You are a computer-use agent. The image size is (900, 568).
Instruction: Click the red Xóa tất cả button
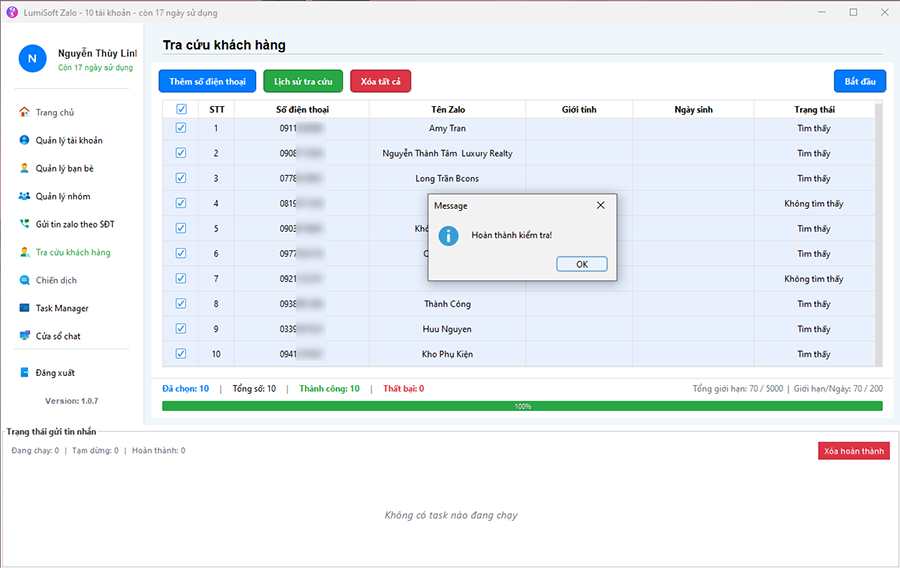[380, 81]
